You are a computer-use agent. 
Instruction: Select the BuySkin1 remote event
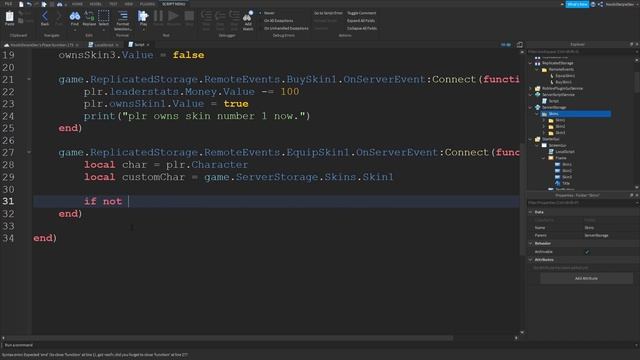point(563,82)
